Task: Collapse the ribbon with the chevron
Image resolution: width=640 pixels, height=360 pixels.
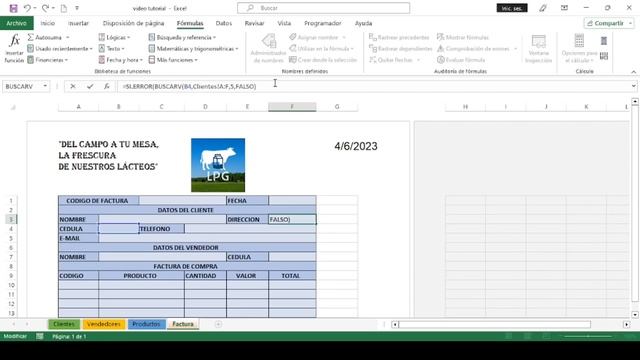Action: click(633, 72)
